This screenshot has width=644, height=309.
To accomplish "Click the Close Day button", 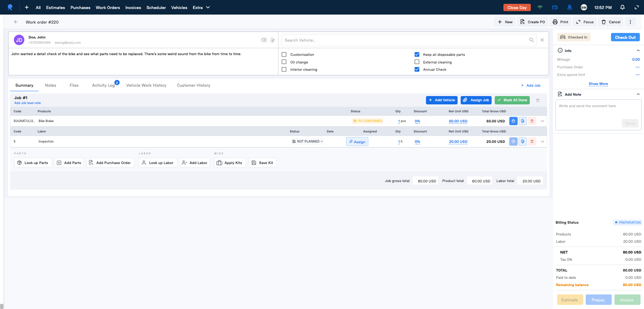I will pyautogui.click(x=517, y=7).
